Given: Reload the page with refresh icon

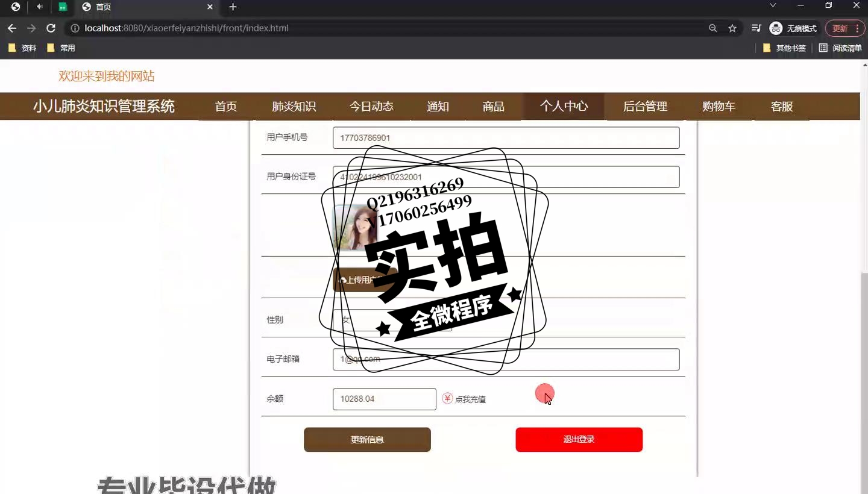Looking at the screenshot, I should click(x=51, y=28).
